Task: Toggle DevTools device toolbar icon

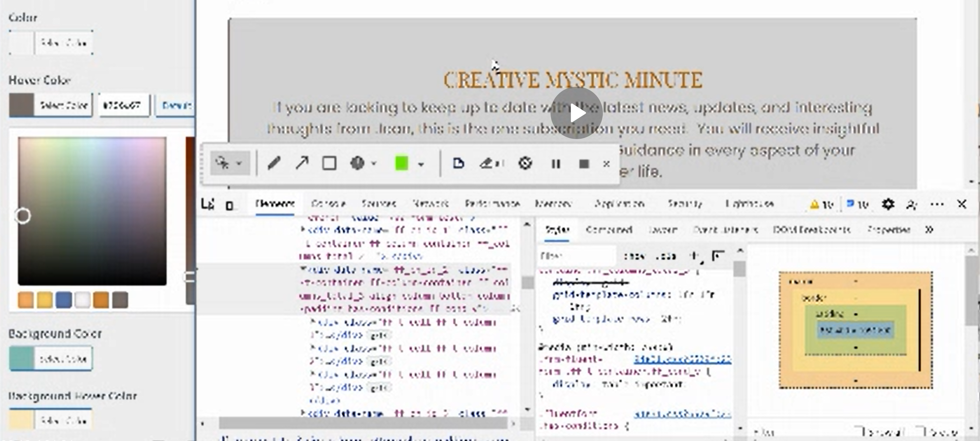Action: pos(229,205)
